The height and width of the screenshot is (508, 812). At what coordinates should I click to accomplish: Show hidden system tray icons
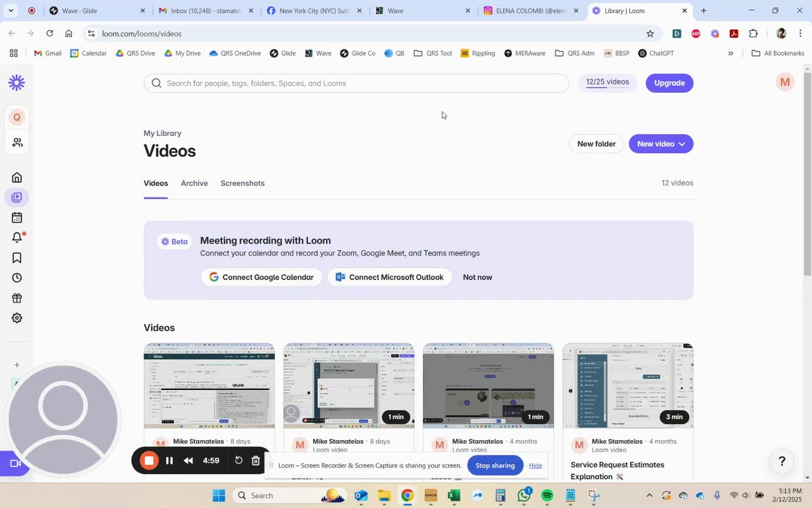click(649, 495)
